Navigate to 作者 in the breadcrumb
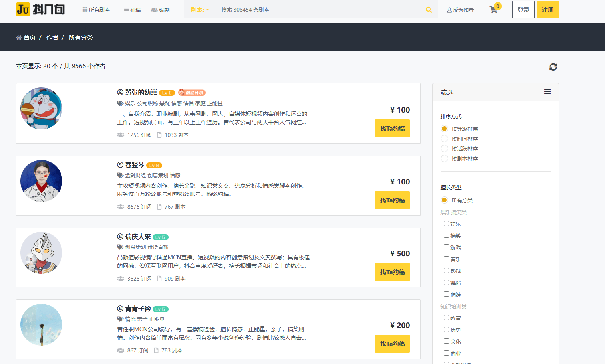The height and width of the screenshot is (364, 605). [52, 37]
